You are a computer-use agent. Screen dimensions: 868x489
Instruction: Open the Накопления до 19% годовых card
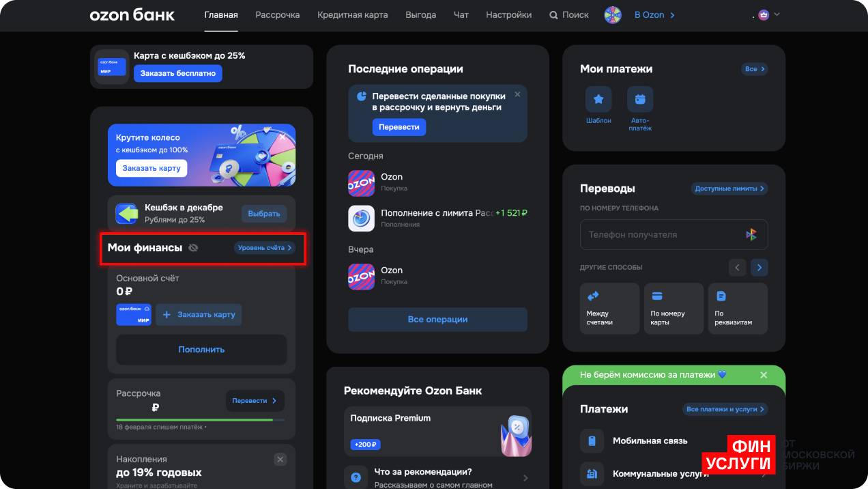pyautogui.click(x=201, y=467)
